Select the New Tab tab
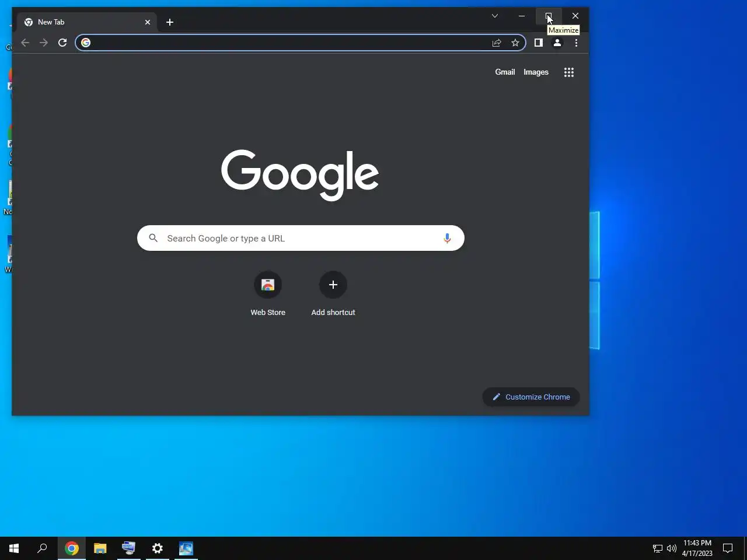The image size is (747, 560). 88,22
